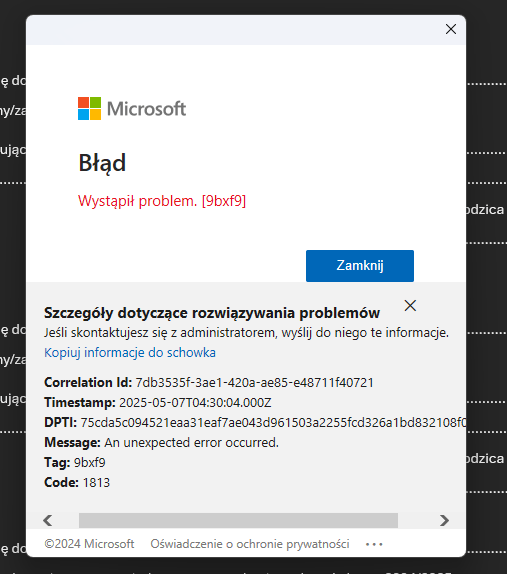The width and height of the screenshot is (507, 574).
Task: Click the Tag value 9bxf9 in details
Action: pos(90,463)
